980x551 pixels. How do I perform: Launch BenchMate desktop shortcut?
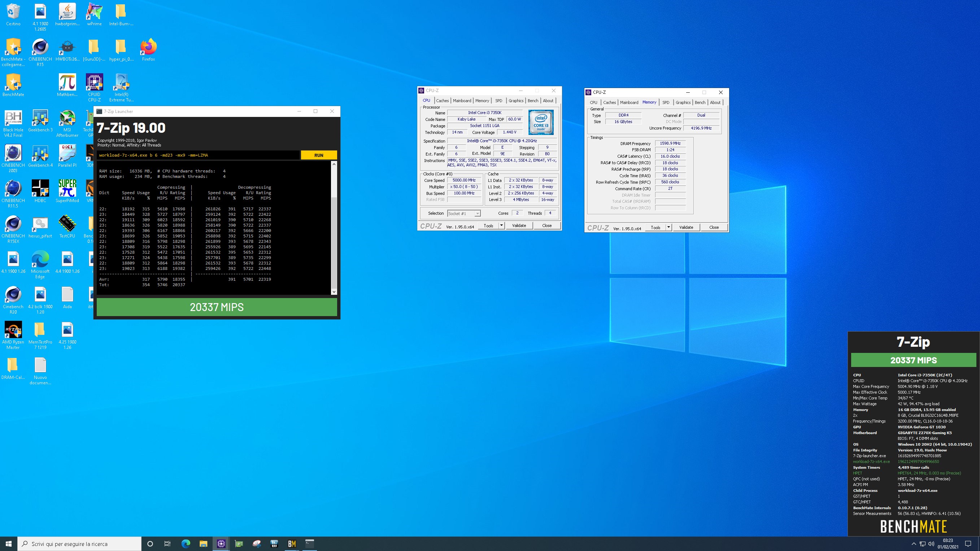tap(13, 85)
